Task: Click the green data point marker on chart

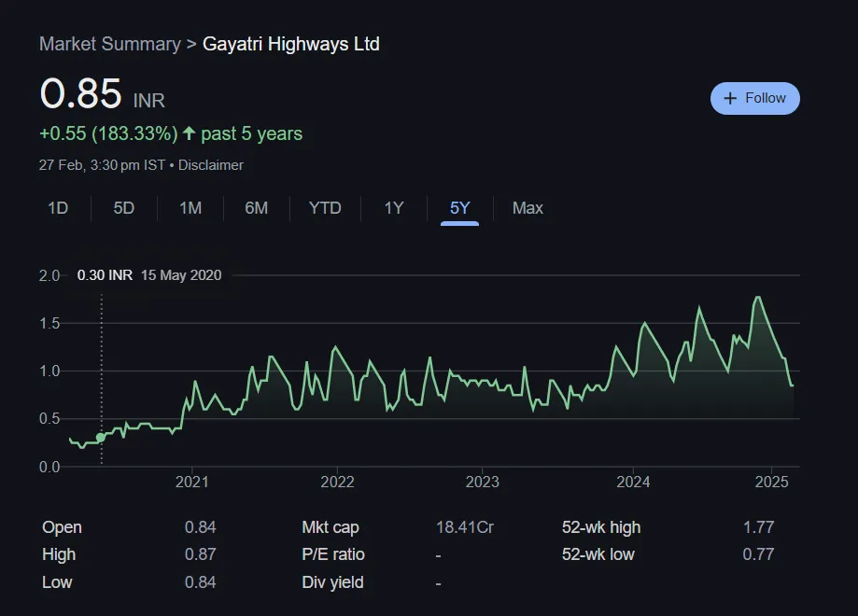Action: click(x=101, y=438)
